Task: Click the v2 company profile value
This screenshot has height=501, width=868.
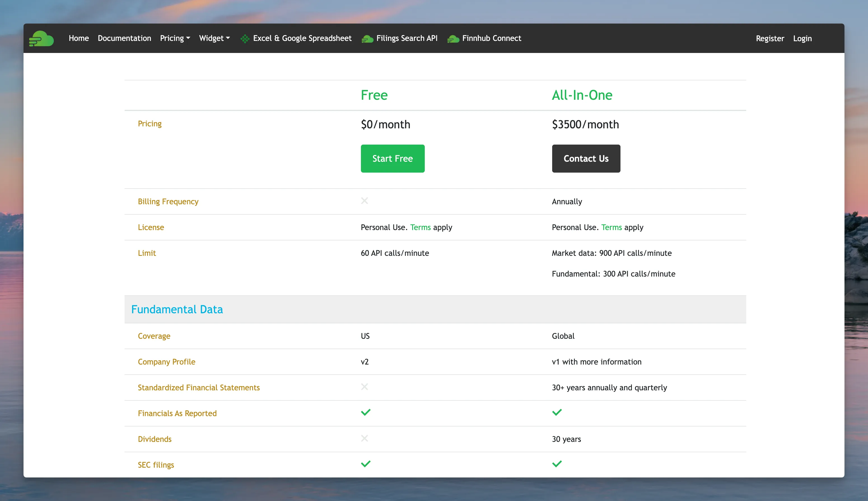Action: tap(364, 362)
